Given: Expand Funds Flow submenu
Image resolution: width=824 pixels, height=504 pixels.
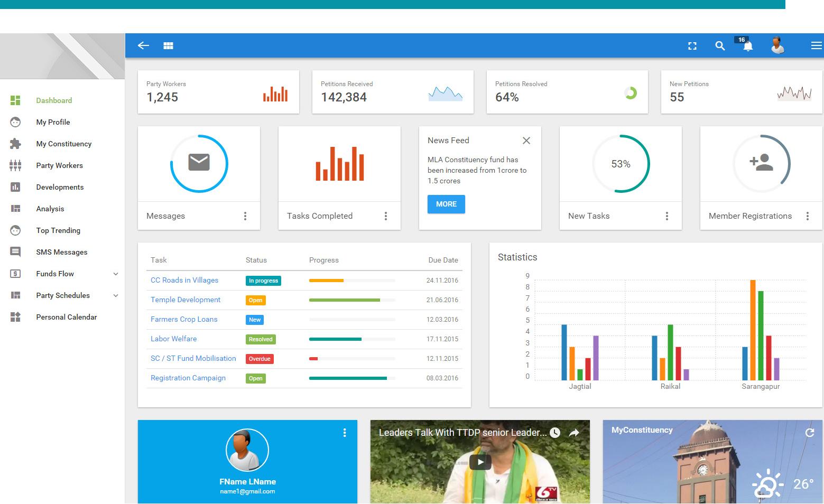Looking at the screenshot, I should [116, 274].
